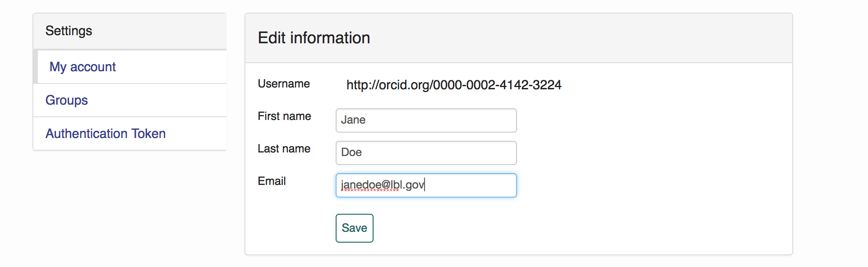Click inside the Email input field
Image resolution: width=868 pixels, height=267 pixels.
(x=469, y=185)
